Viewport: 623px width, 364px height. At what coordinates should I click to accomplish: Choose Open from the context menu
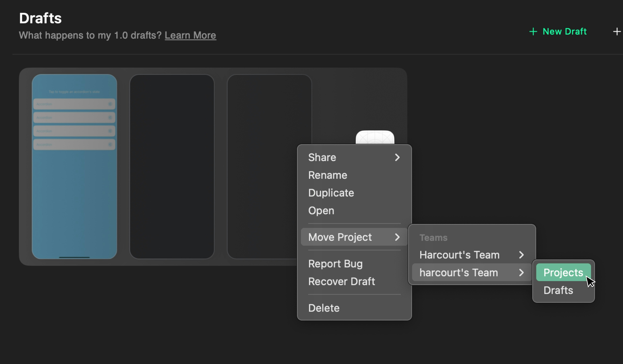tap(321, 210)
